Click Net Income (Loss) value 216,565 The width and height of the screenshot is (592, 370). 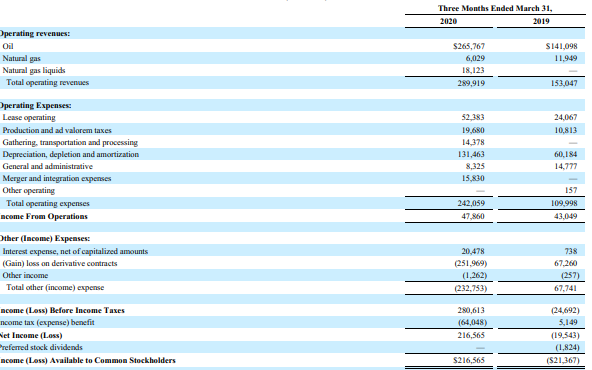(471, 335)
